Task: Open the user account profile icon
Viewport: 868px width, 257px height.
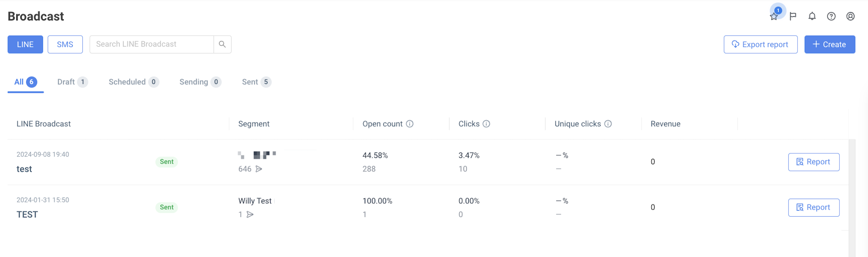Action: coord(850,16)
